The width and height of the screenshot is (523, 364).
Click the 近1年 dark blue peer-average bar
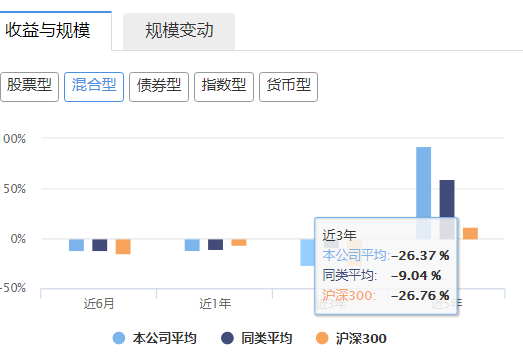tap(215, 245)
